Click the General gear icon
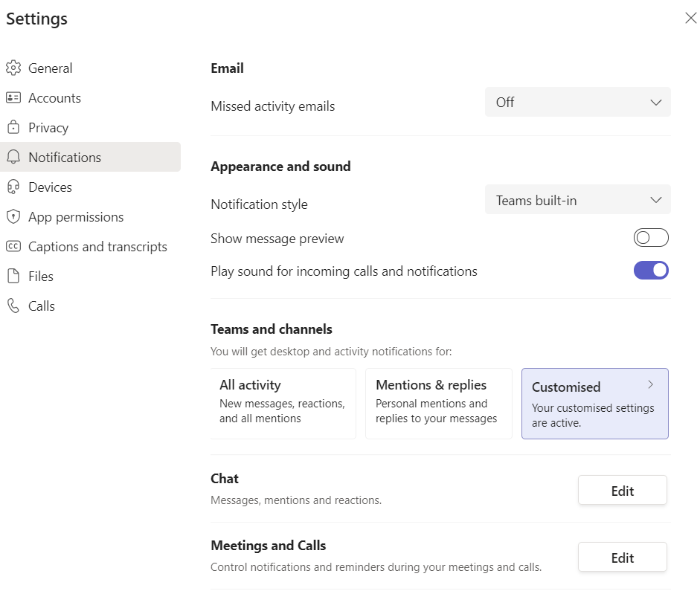700x591 pixels. pos(13,68)
